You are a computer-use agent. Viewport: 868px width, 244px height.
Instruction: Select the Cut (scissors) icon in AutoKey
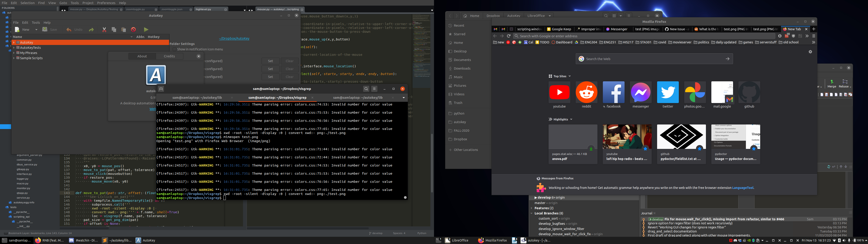coord(104,30)
